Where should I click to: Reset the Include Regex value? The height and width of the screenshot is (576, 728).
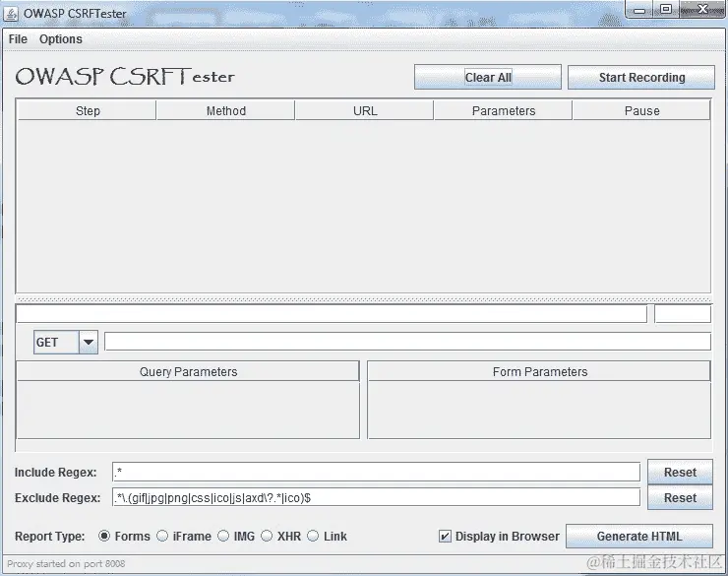680,472
